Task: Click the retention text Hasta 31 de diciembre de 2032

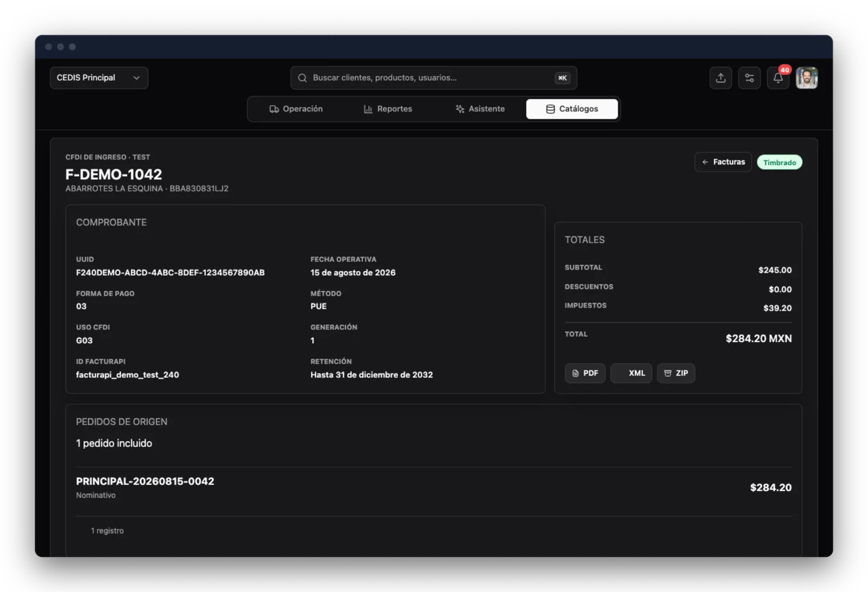Action: (372, 375)
